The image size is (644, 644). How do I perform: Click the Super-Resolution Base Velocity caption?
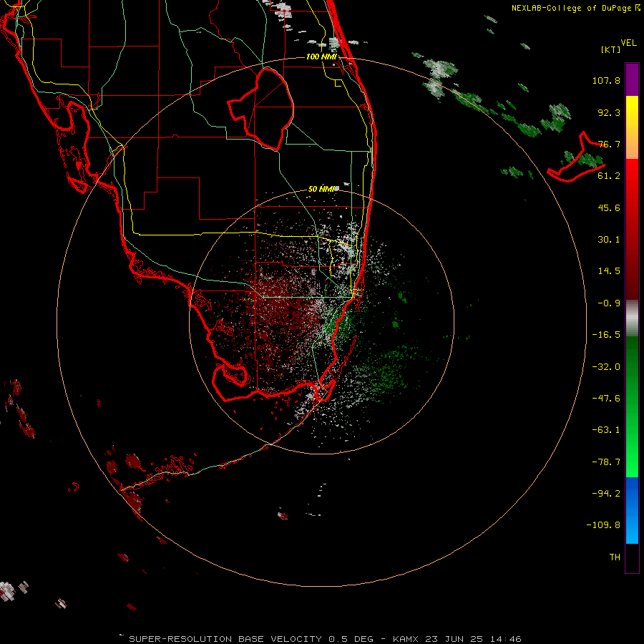click(x=325, y=639)
